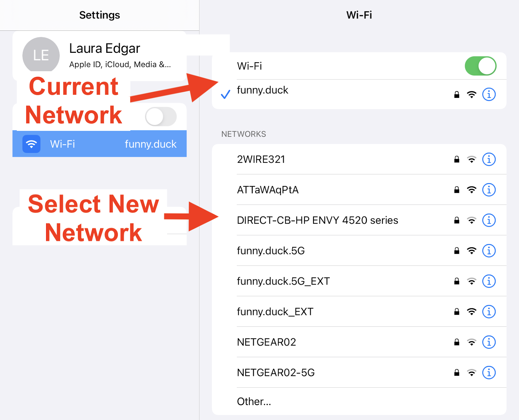Open info for DIRECT-CB-HP ENVY 4520
Screen dimensions: 519x420
click(489, 220)
